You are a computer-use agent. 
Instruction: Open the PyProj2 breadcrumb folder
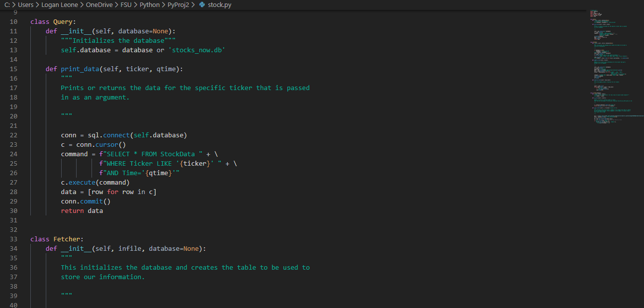click(x=178, y=5)
